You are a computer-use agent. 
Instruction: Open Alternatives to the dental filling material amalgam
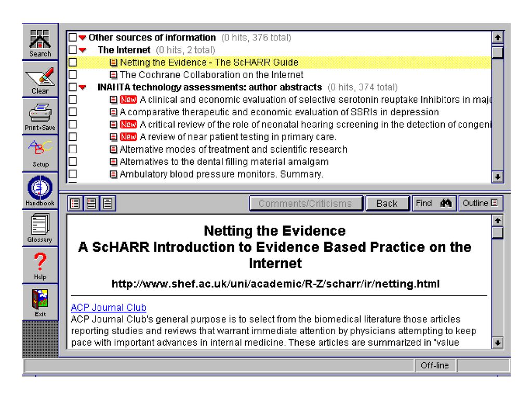coord(224,162)
